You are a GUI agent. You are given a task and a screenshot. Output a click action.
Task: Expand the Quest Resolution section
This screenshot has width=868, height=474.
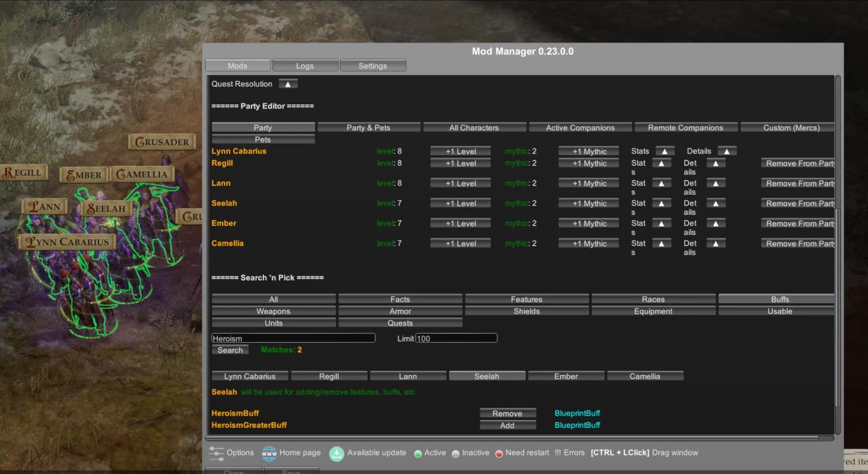tap(288, 84)
